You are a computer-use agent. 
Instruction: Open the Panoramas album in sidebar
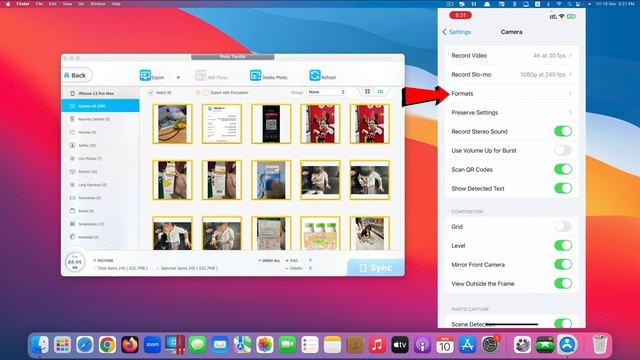[x=100, y=198]
